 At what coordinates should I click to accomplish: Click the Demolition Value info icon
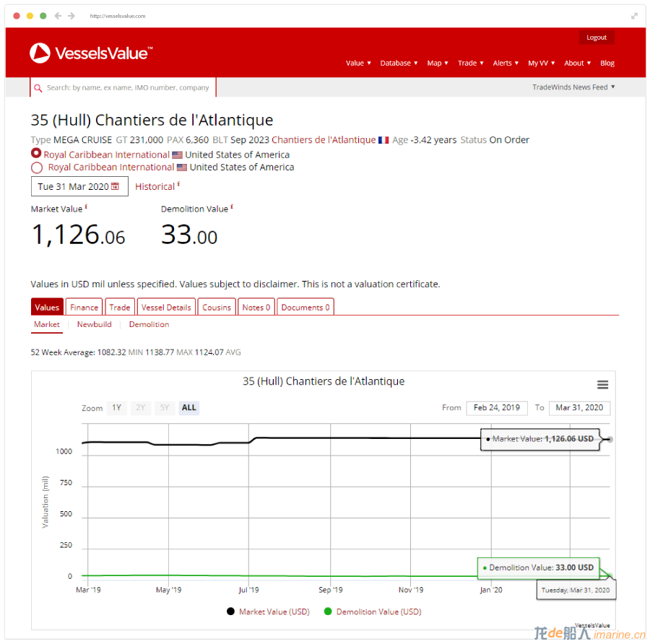click(232, 206)
